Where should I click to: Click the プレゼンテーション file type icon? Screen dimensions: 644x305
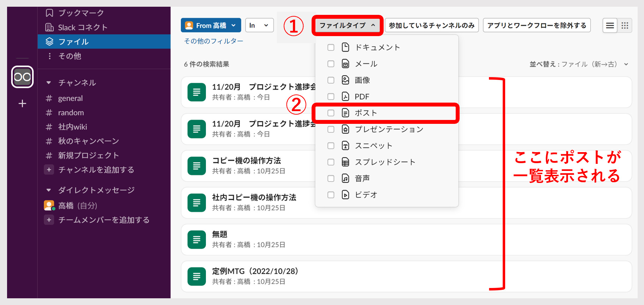point(345,129)
